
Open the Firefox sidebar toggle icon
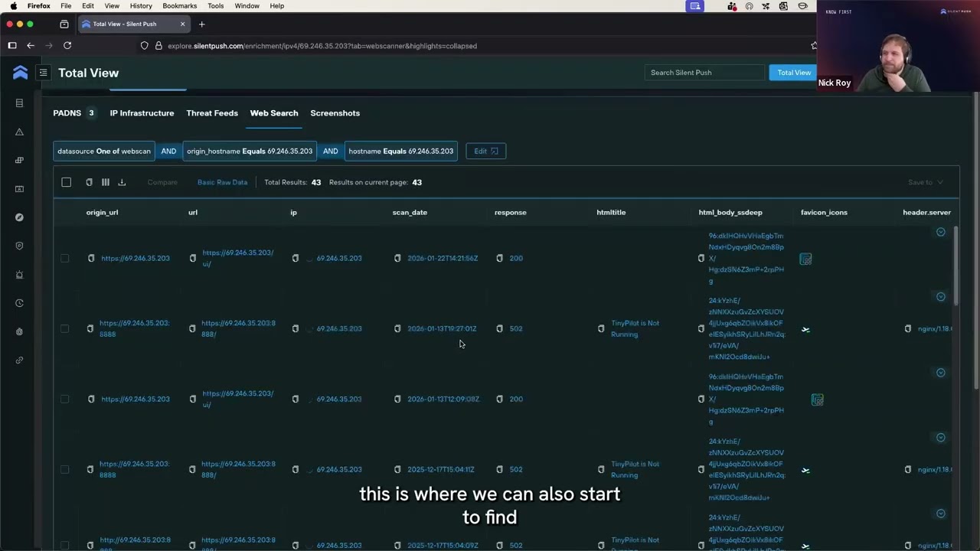(x=12, y=46)
